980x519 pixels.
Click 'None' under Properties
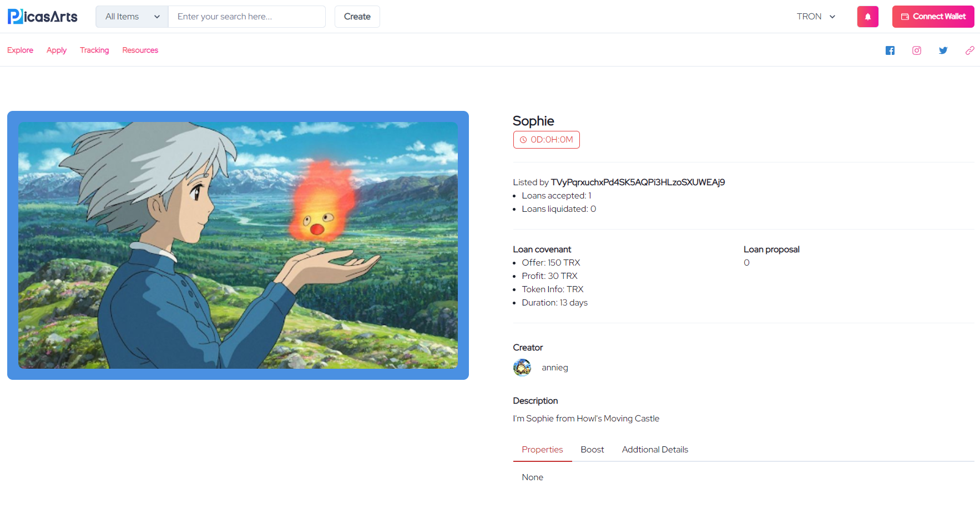pyautogui.click(x=532, y=477)
